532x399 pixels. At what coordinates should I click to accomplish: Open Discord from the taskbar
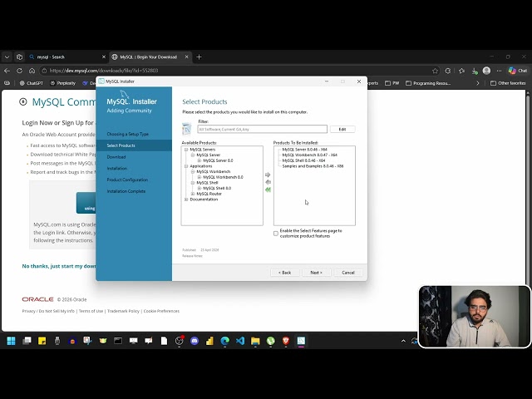coord(195,341)
